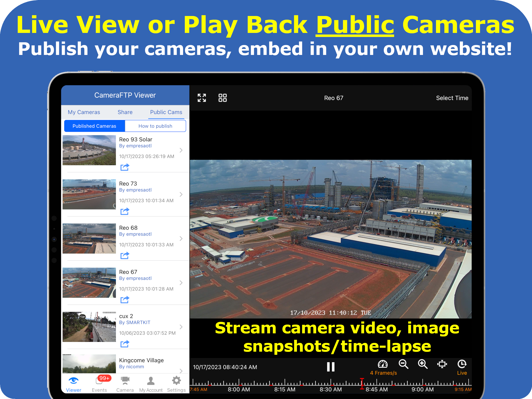The width and height of the screenshot is (532, 399).
Task: Select the Published Cameras segment
Action: tap(94, 126)
